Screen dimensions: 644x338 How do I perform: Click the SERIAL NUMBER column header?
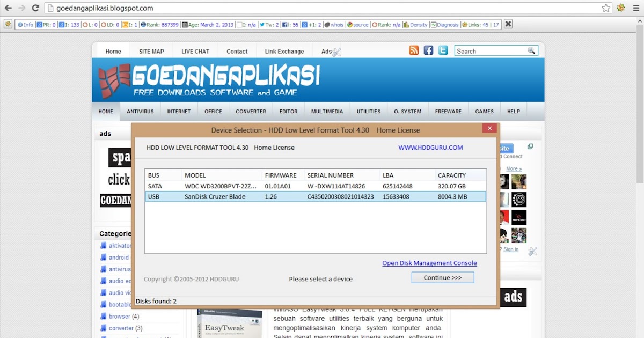tap(342, 175)
